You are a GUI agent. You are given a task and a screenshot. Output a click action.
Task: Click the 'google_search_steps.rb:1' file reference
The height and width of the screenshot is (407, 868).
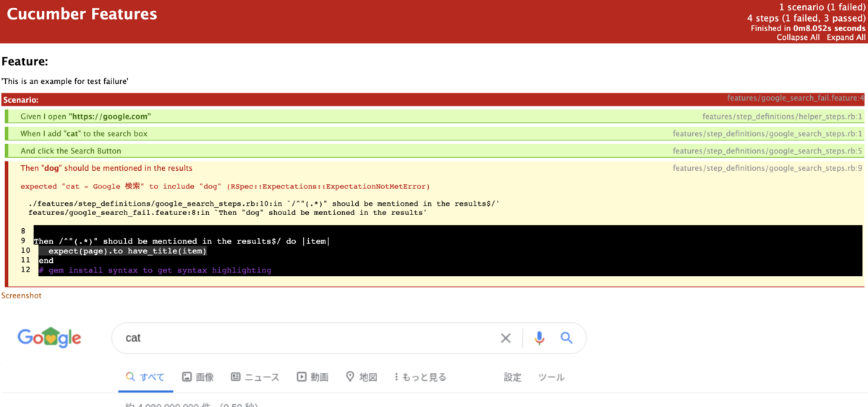[x=767, y=133]
